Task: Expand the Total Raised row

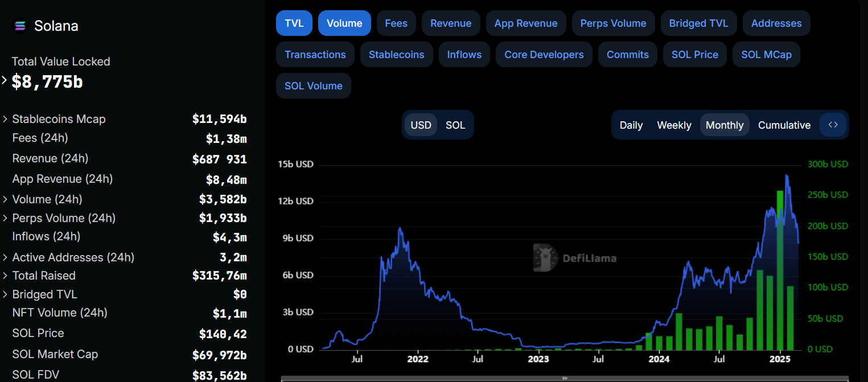Action: tap(5, 276)
